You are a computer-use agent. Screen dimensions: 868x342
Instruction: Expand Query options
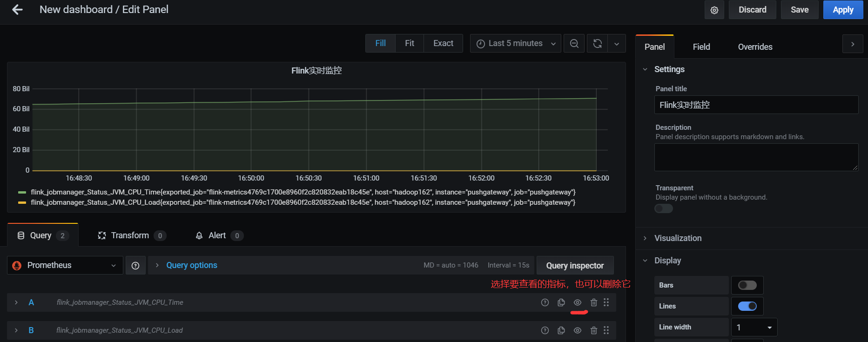[x=192, y=265]
